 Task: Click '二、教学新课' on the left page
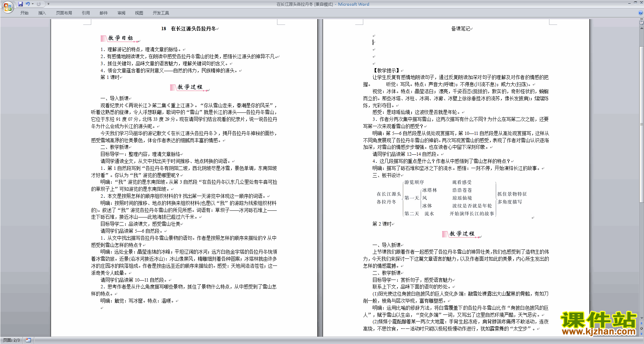coord(115,147)
